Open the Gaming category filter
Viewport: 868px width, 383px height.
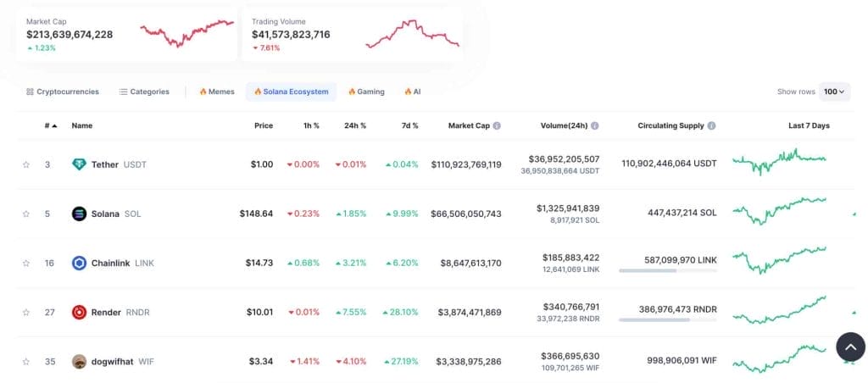click(x=366, y=92)
